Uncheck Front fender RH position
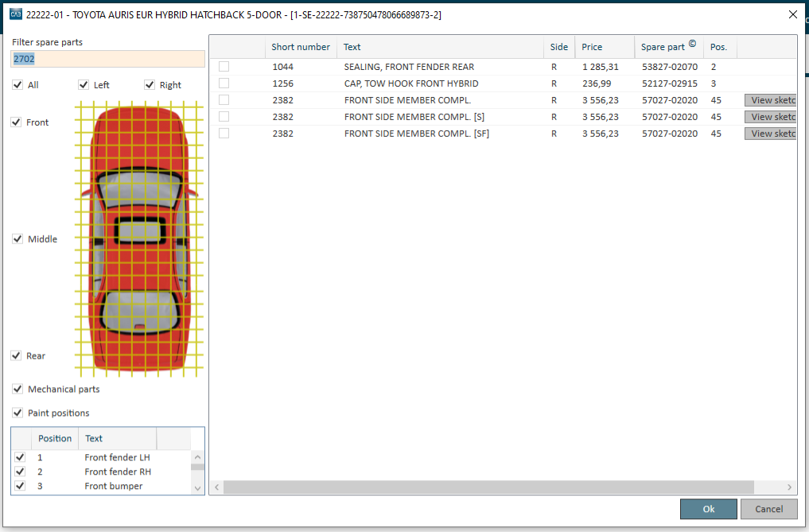Image resolution: width=809 pixels, height=532 pixels. [20, 472]
